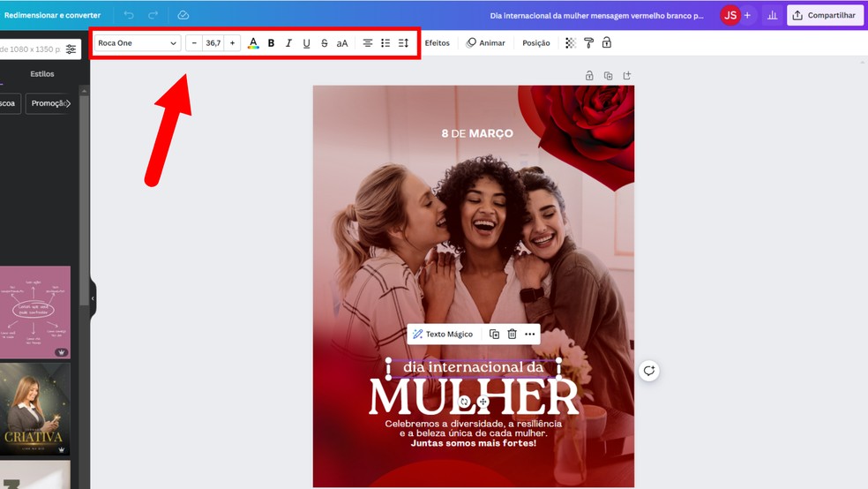This screenshot has height=489, width=868.
Task: Toggle bulleted list
Action: (385, 43)
